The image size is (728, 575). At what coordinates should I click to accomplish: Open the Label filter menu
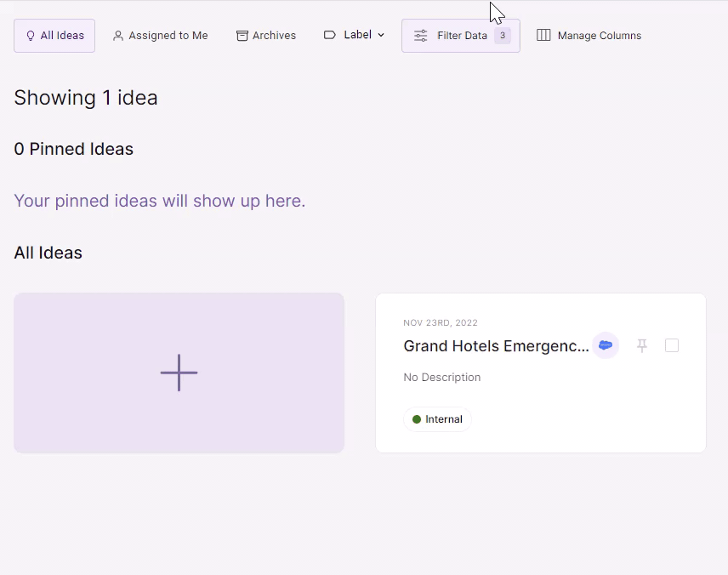(x=355, y=35)
